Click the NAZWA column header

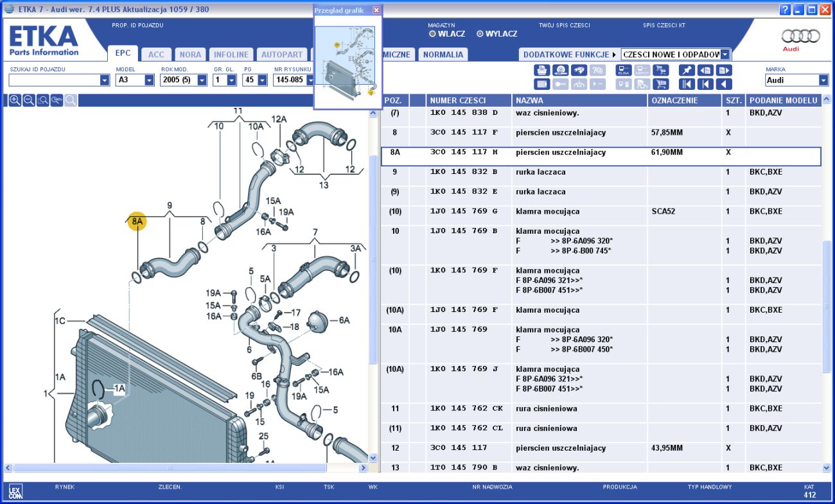tap(580, 101)
